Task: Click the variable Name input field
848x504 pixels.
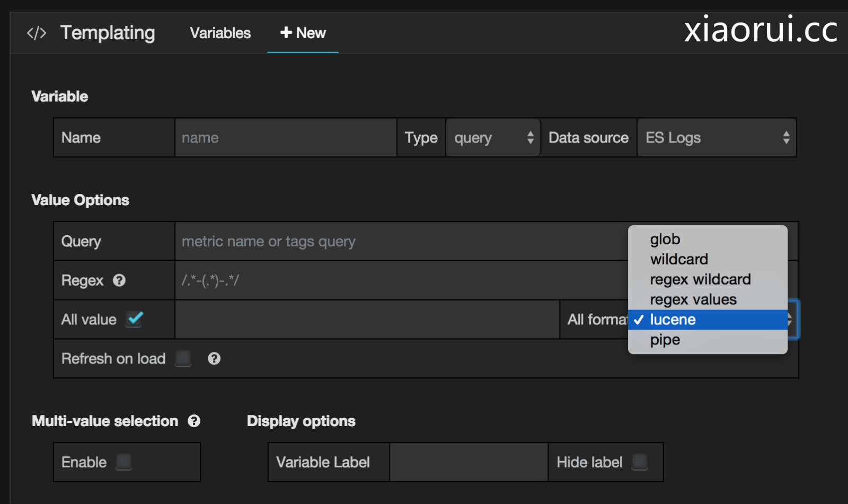Action: click(285, 138)
